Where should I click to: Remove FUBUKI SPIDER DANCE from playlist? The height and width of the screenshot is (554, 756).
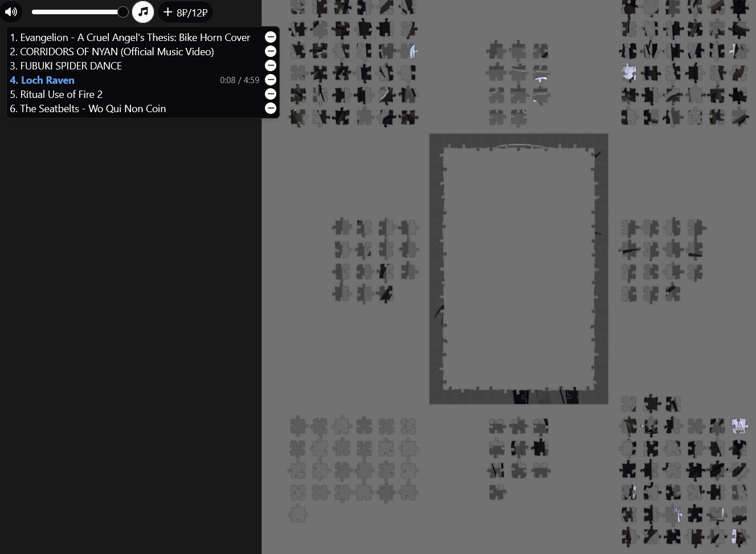click(x=271, y=65)
